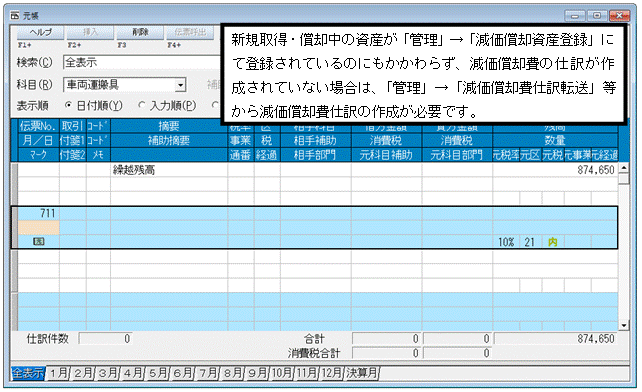Maximize the 元帳 window
Image resolution: width=642 pixels, height=392 pixels.
pyautogui.click(x=597, y=16)
